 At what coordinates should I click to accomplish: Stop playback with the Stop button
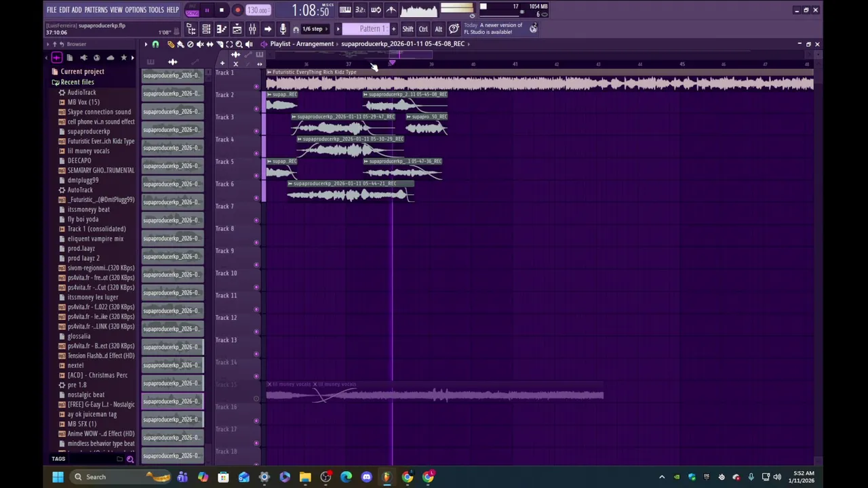tap(221, 10)
